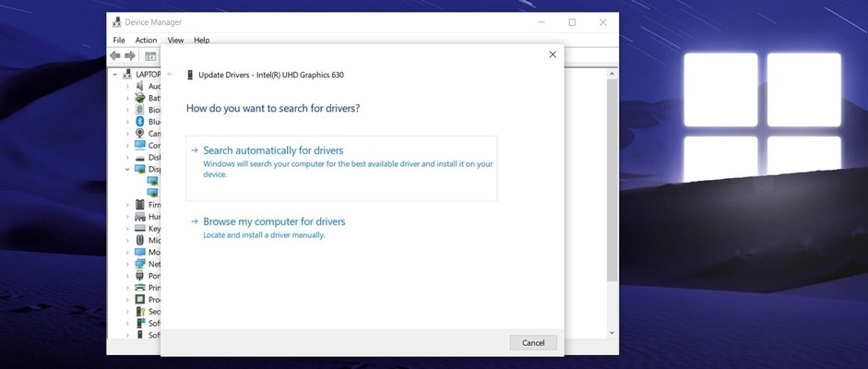868x369 pixels.
Task: Select the Human Interface Devices category icon
Action: [x=139, y=216]
